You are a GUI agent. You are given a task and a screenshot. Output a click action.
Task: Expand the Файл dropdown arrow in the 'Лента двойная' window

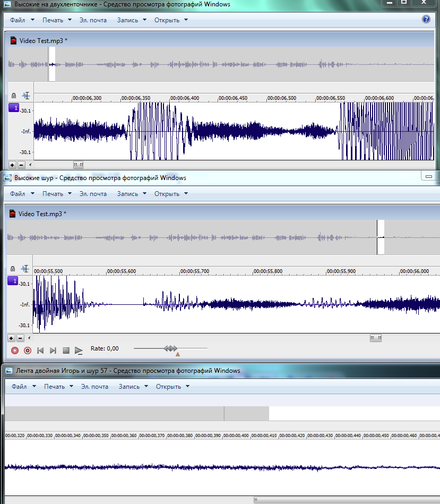tap(34, 386)
